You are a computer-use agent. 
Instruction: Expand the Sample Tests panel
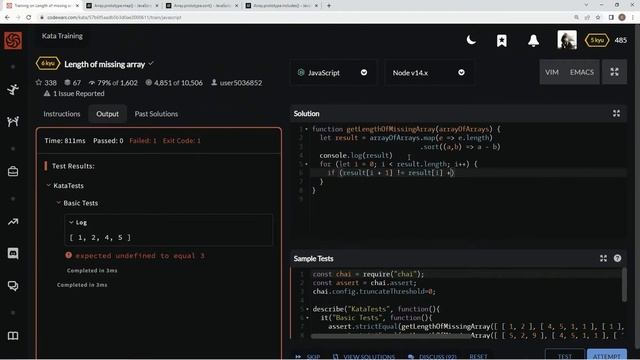pos(603,258)
